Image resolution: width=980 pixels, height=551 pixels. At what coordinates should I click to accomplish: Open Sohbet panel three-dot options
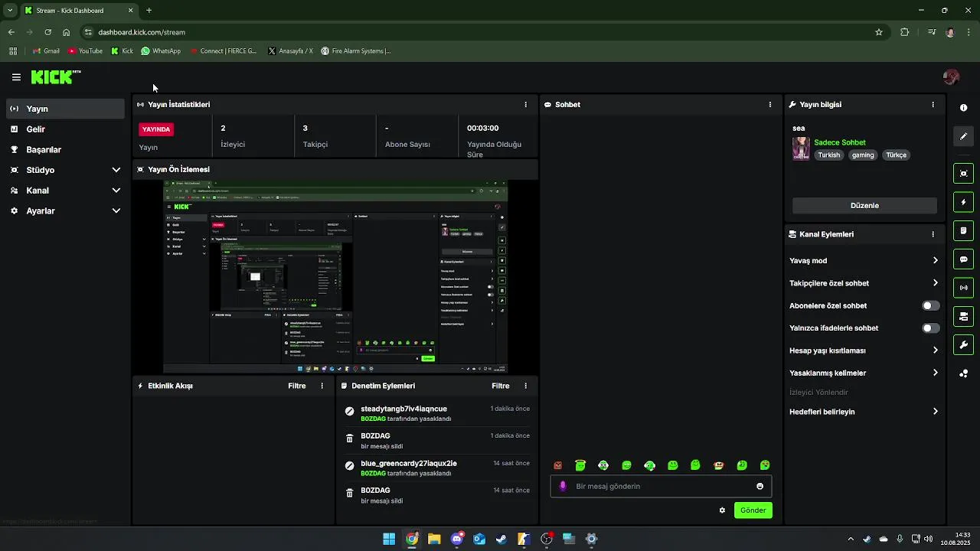(770, 105)
